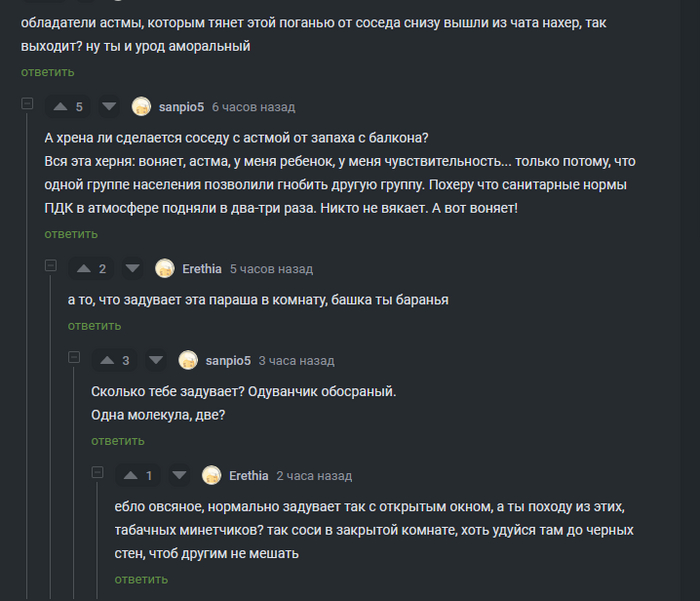Upvote Erethia's comment from 5 hours ago
This screenshot has width=700, height=601.
[83, 269]
